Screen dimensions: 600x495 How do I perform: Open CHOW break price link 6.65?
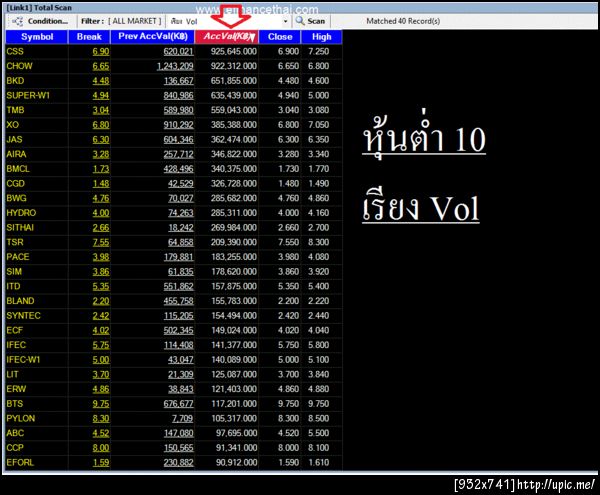point(101,66)
